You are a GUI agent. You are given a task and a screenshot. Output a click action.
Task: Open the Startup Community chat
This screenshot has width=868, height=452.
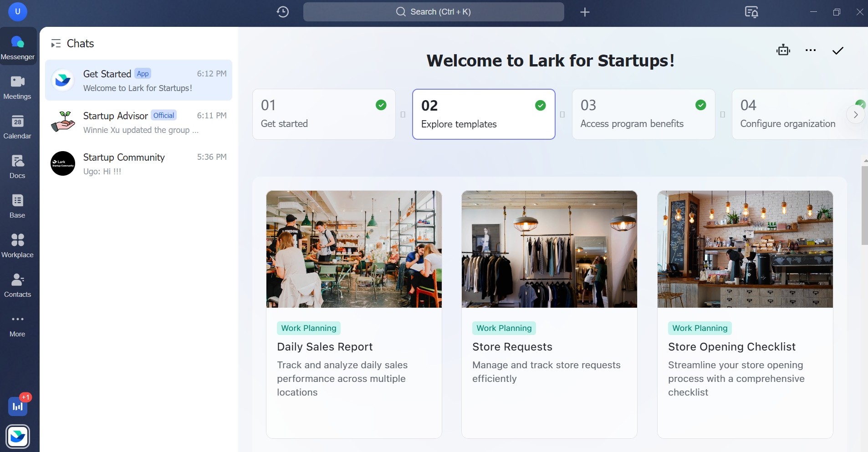(138, 163)
